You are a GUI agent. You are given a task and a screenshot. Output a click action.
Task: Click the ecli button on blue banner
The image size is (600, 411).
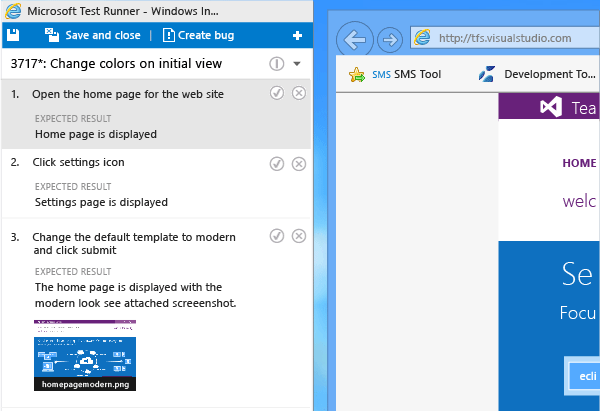coord(584,375)
